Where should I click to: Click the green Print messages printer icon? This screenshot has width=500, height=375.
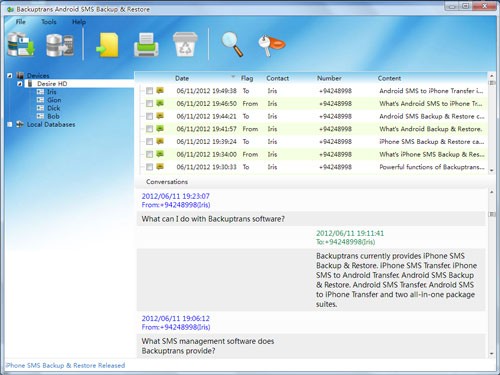146,45
